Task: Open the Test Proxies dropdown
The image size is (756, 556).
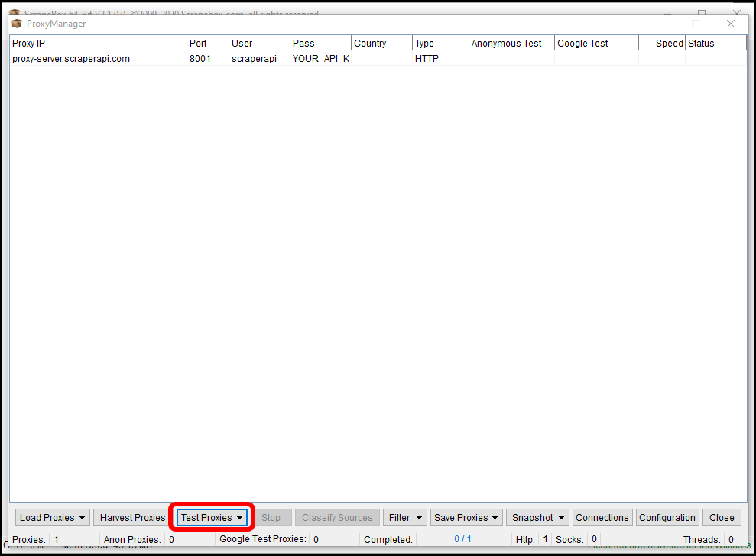Action: [x=211, y=517]
